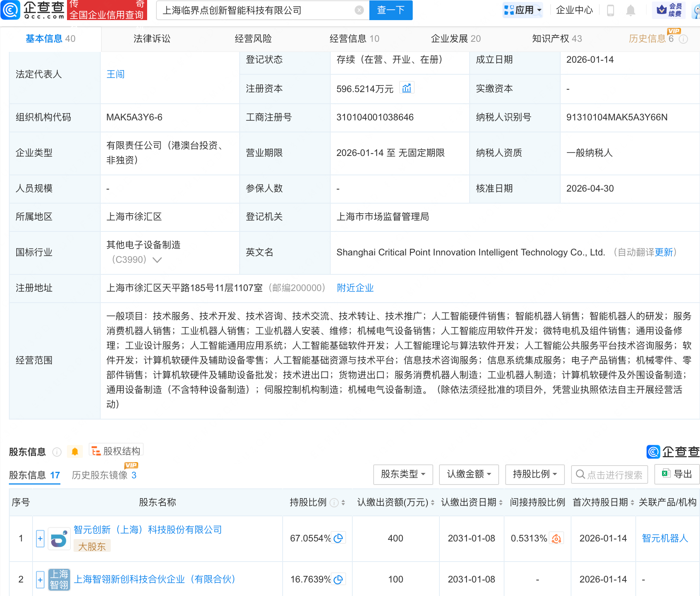Click the 查一下 search button
This screenshot has width=700, height=596.
(391, 10)
